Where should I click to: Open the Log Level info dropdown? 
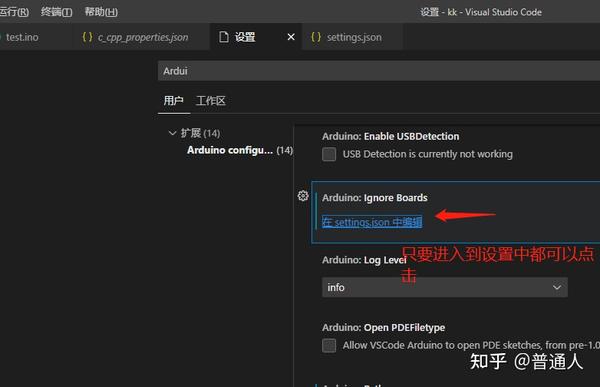coord(445,287)
